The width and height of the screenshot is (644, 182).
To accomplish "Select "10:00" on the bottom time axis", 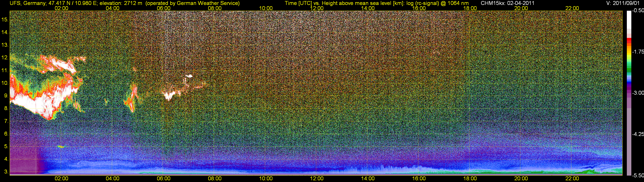I will [266, 179].
